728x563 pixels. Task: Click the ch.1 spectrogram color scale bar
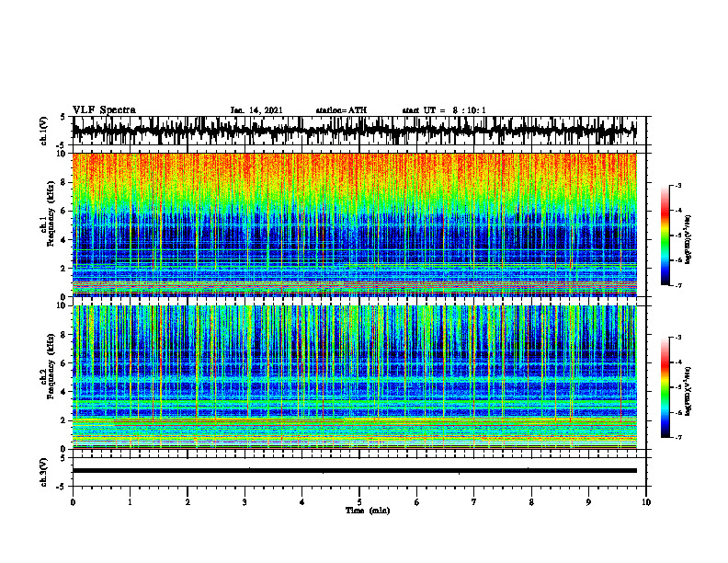[665, 236]
